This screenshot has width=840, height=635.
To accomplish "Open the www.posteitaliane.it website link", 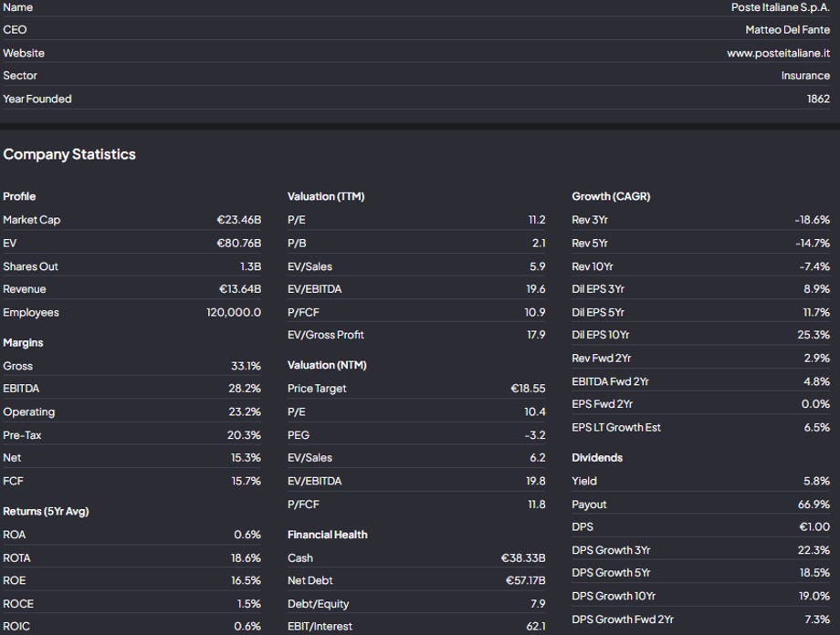I will 778,53.
